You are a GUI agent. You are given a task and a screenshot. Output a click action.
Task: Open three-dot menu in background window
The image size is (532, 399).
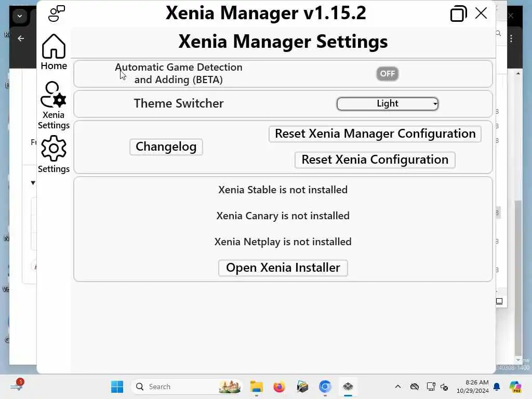tap(511, 38)
